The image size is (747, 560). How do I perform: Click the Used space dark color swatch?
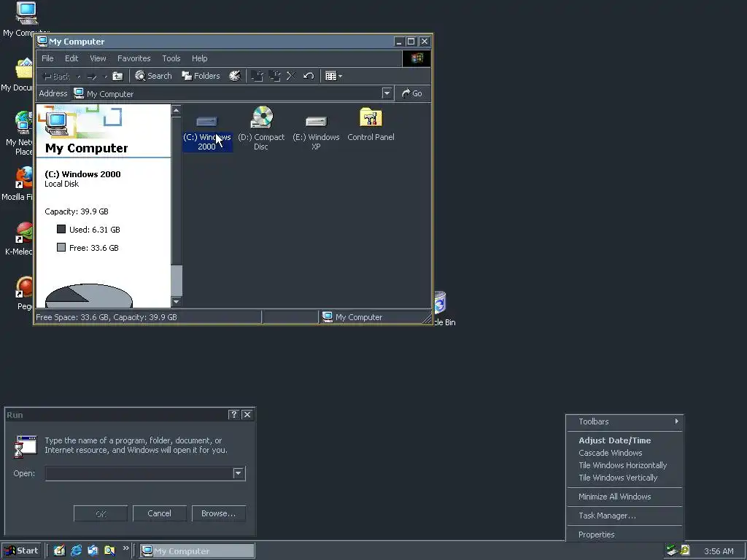[61, 229]
